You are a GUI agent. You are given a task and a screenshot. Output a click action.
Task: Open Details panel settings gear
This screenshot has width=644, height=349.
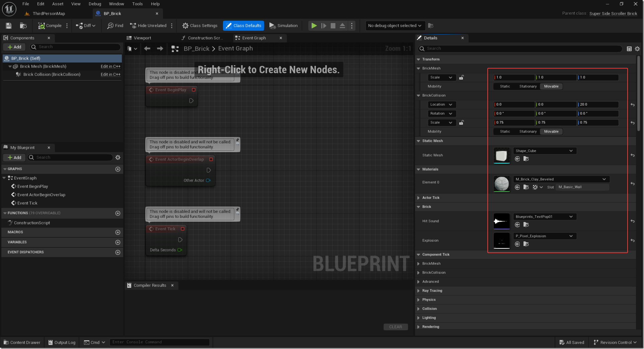click(637, 49)
